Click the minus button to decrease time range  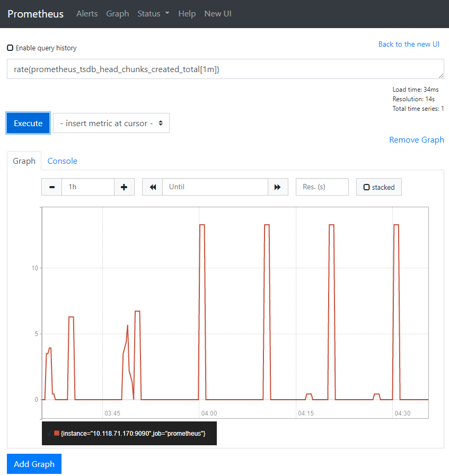click(52, 187)
